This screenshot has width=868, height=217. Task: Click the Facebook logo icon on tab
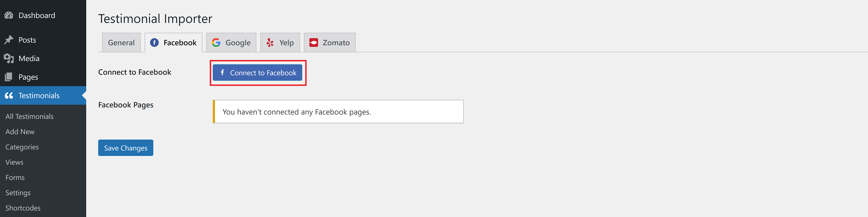(154, 43)
